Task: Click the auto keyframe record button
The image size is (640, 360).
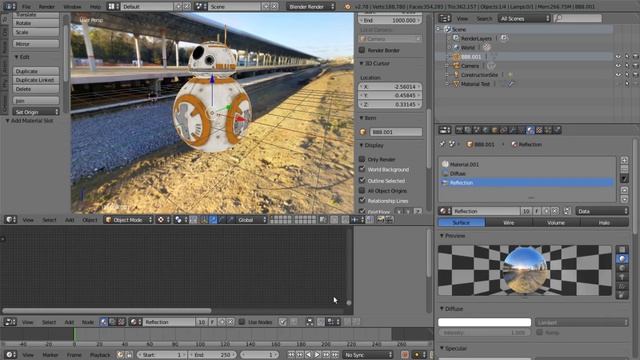Action: tap(405, 355)
